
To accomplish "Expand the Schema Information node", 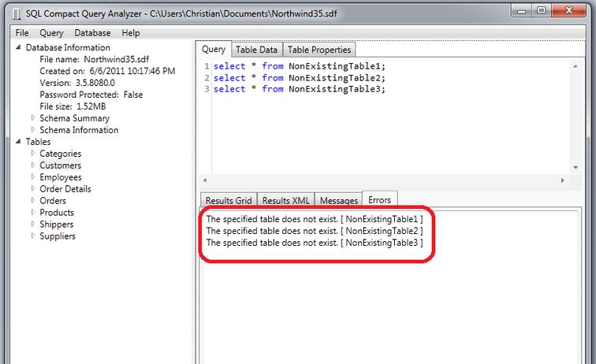I will [x=32, y=130].
